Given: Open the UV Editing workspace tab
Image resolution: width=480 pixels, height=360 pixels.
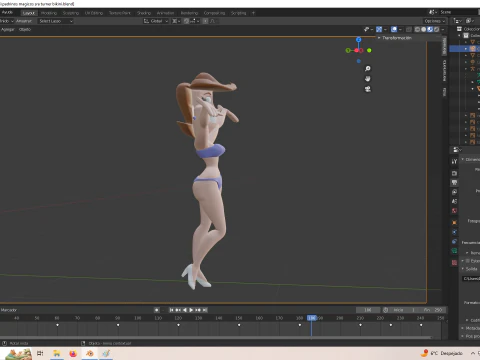Looking at the screenshot, I should tap(94, 13).
